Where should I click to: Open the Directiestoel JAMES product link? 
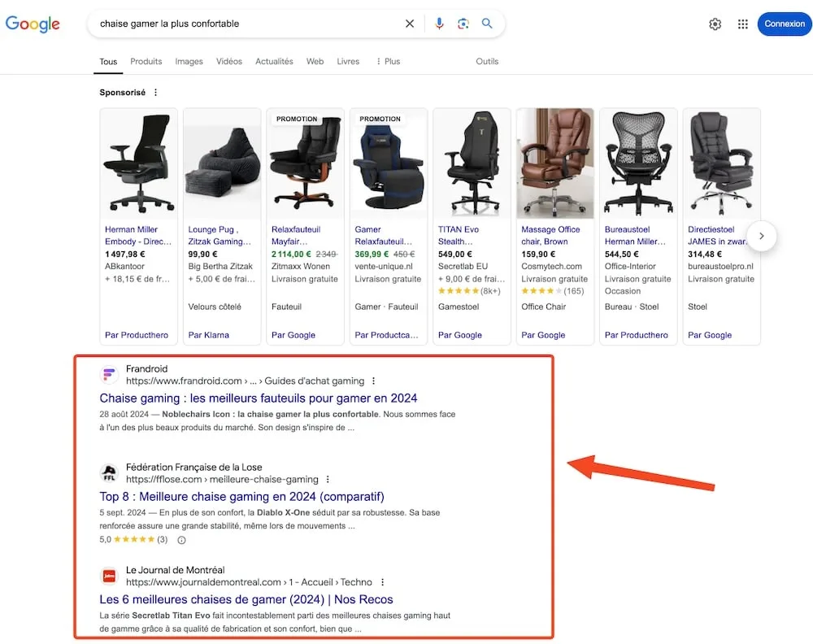[717, 236]
